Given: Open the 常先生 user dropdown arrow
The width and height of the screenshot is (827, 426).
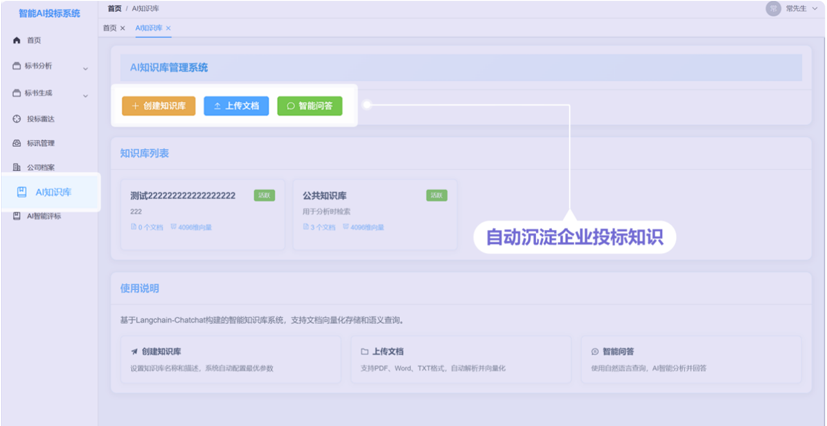Looking at the screenshot, I should click(x=815, y=9).
